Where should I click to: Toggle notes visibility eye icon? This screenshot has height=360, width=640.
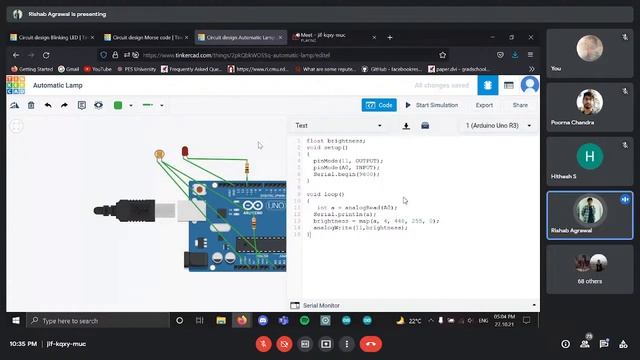(x=98, y=105)
